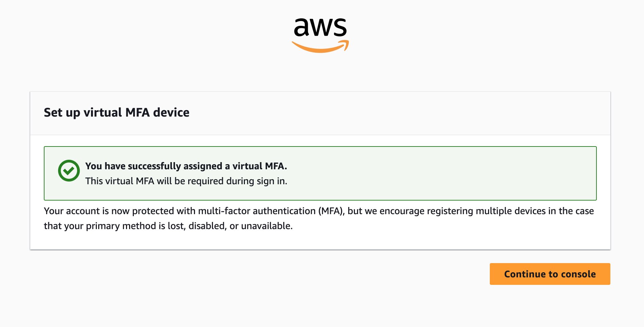Click the word 'device' in the panel heading
The height and width of the screenshot is (327, 644).
click(171, 113)
